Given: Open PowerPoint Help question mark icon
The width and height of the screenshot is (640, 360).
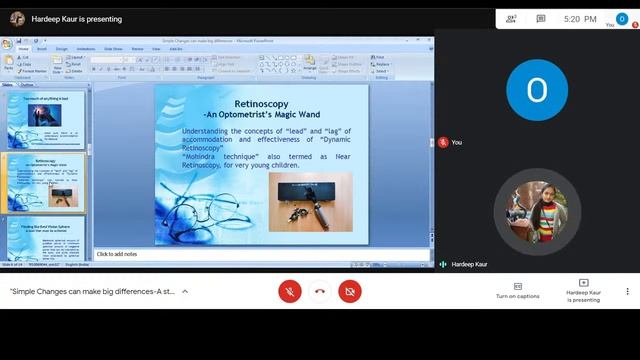Looking at the screenshot, I should [431, 49].
